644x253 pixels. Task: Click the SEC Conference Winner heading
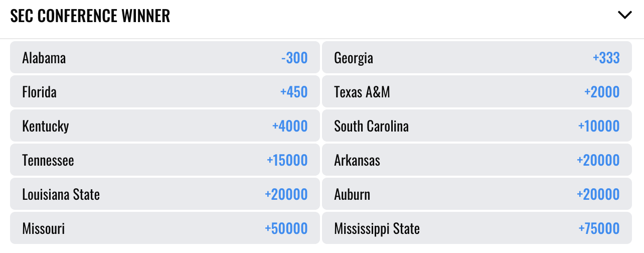90,16
